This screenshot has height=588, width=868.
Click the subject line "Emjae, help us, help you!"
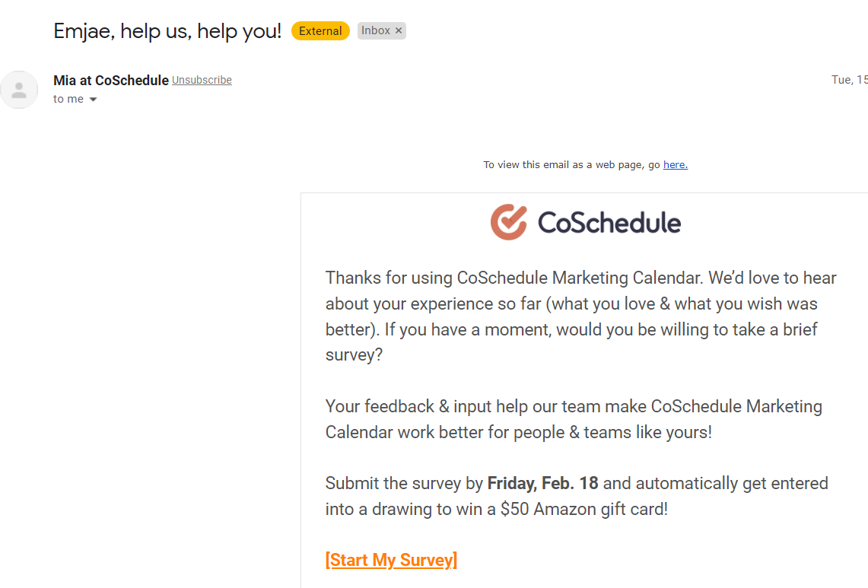(167, 31)
